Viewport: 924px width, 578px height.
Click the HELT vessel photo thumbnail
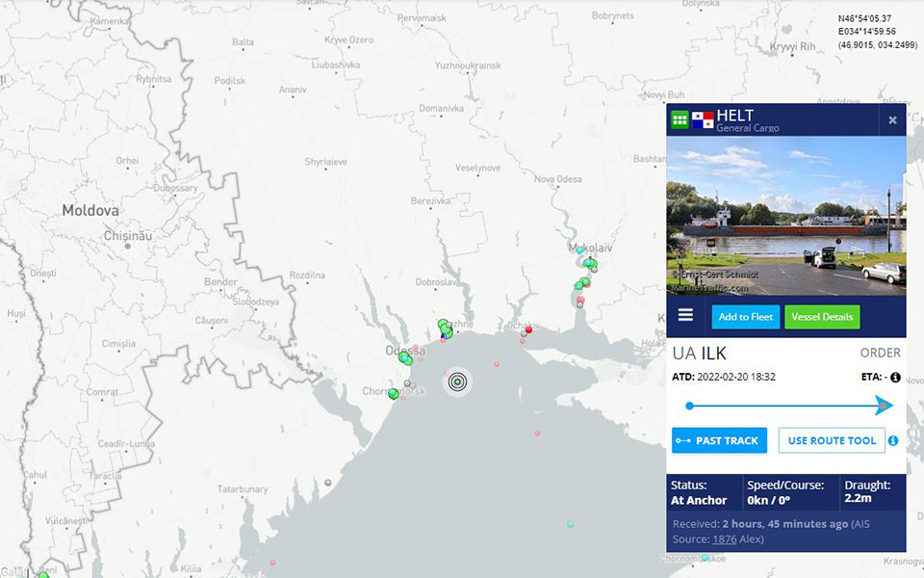pos(785,215)
